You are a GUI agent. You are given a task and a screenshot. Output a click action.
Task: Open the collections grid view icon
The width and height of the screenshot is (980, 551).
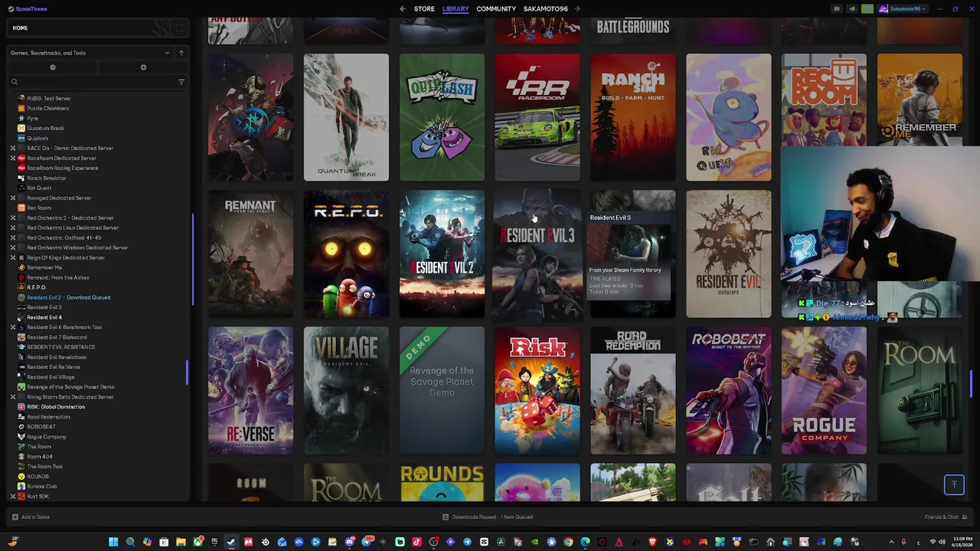point(180,28)
